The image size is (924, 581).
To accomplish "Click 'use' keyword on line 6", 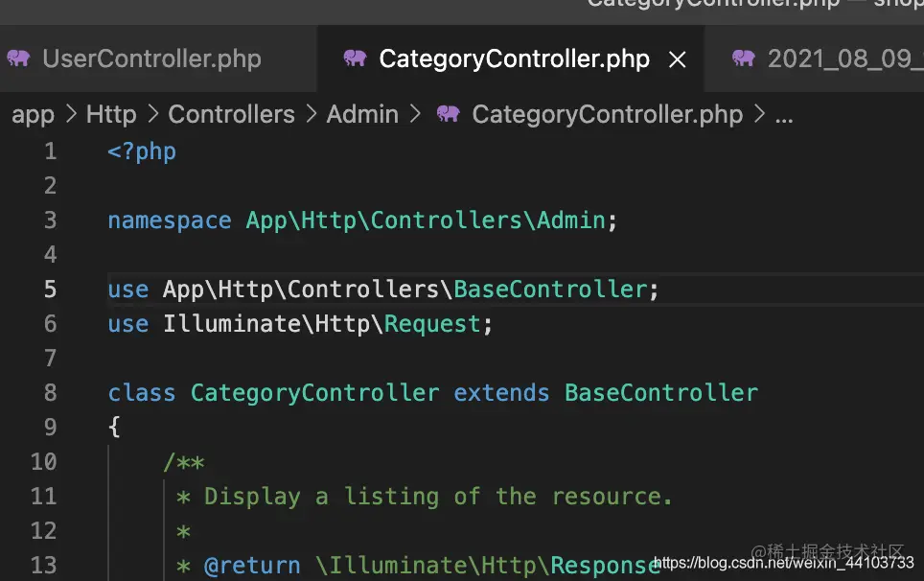I will pos(127,324).
